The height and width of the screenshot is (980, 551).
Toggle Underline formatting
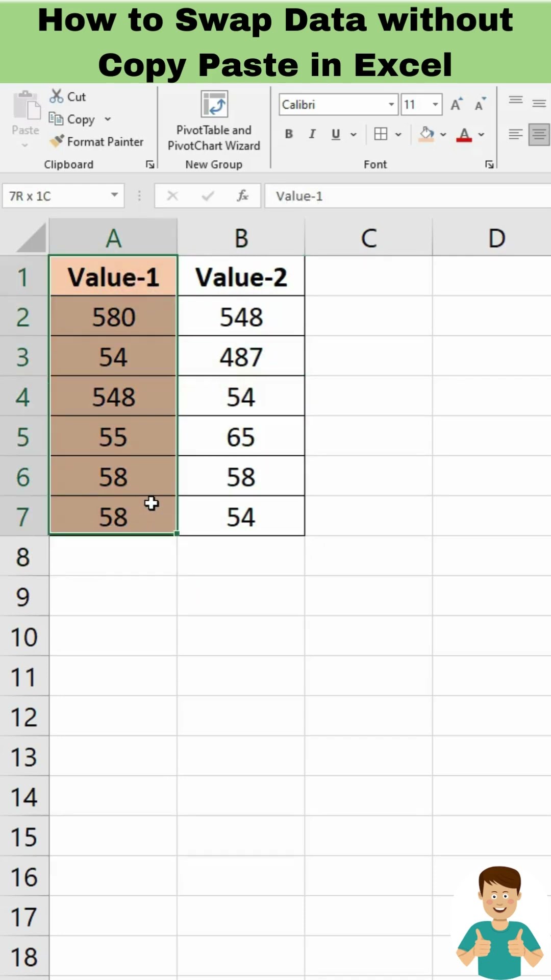(336, 134)
